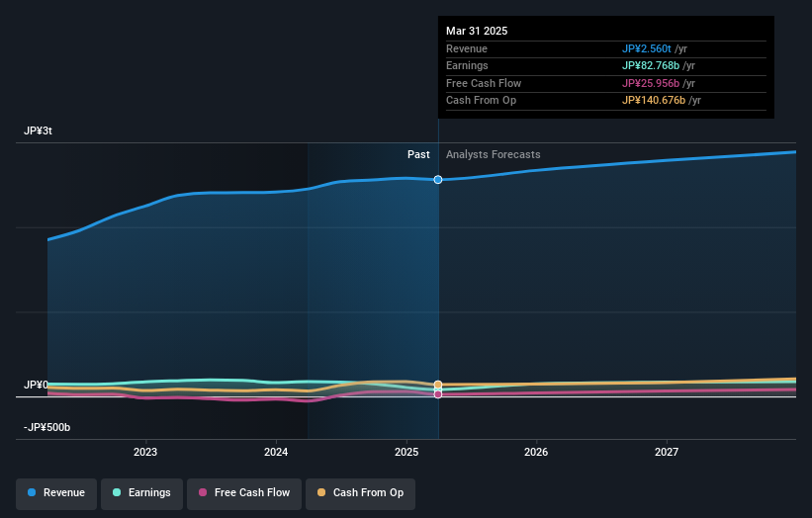Click the Mar 31 2025 tooltip date
Screen dimensions: 812x518
477,31
